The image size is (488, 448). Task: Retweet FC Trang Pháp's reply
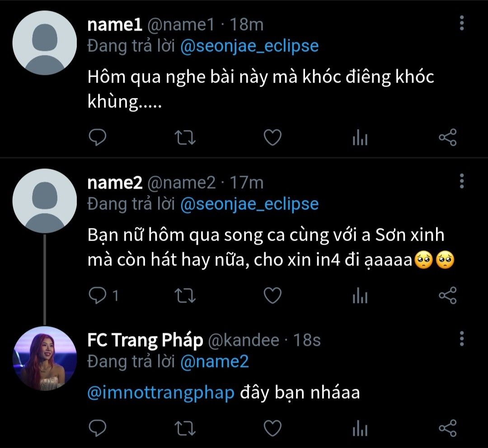[x=185, y=427]
